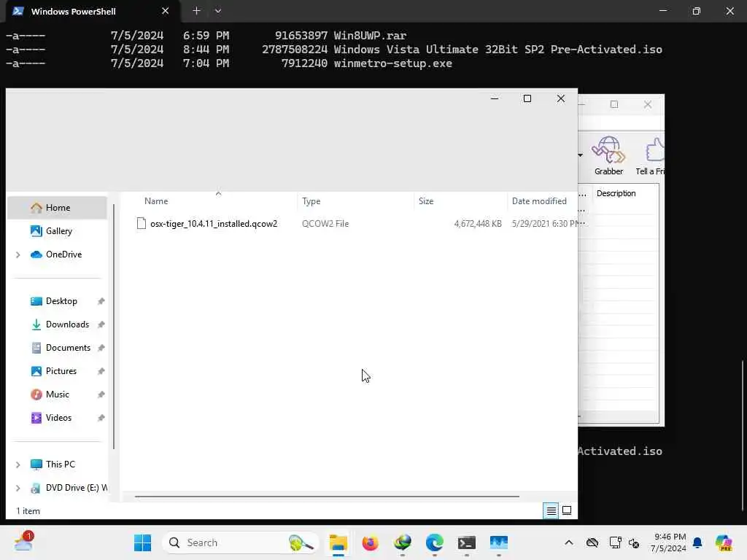Open Gallery in Explorer sidebar
This screenshot has width=747, height=560.
[x=57, y=231]
